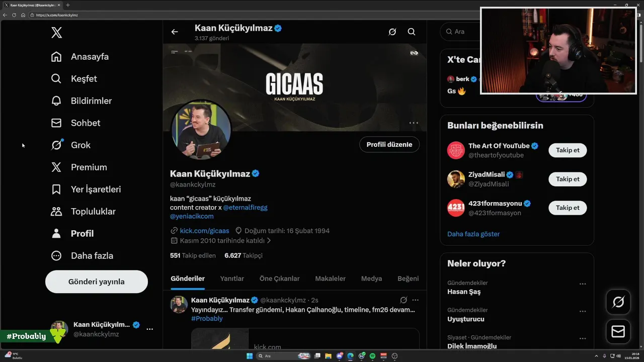Open the 551 Takip edilen list
This screenshot has width=644, height=362.
[193, 255]
